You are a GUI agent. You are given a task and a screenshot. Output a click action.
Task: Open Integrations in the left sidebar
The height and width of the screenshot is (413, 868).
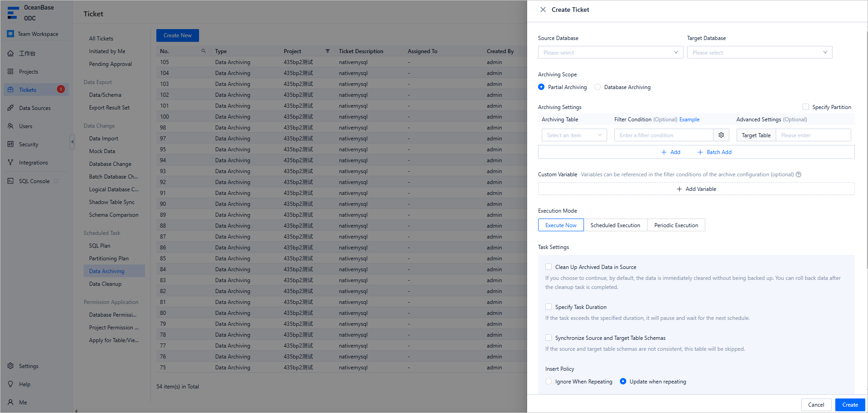(x=33, y=163)
